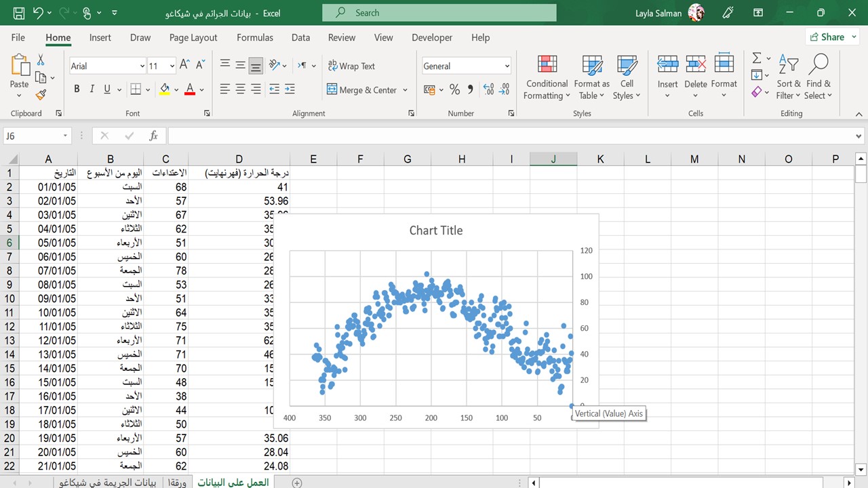Viewport: 868px width, 488px height.
Task: Open Find & Select magnifier
Action: [818, 78]
